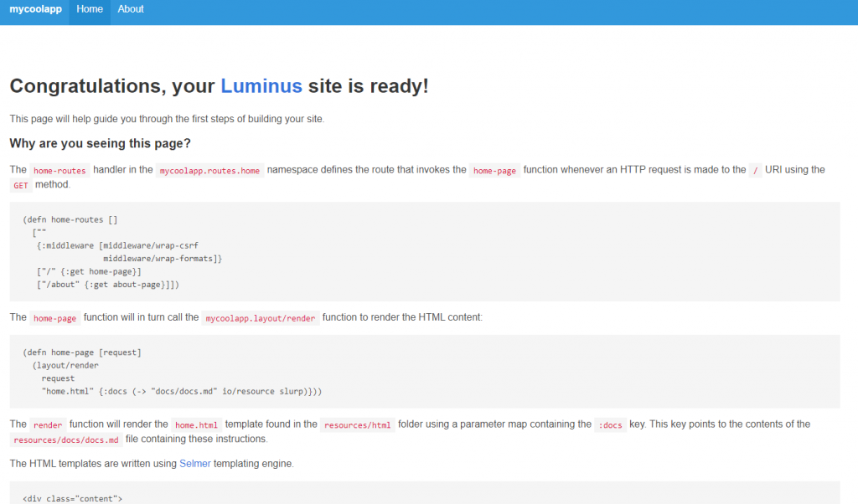This screenshot has height=504, width=858.
Task: Click the resources/docs/docs.md inline code
Action: click(x=66, y=440)
